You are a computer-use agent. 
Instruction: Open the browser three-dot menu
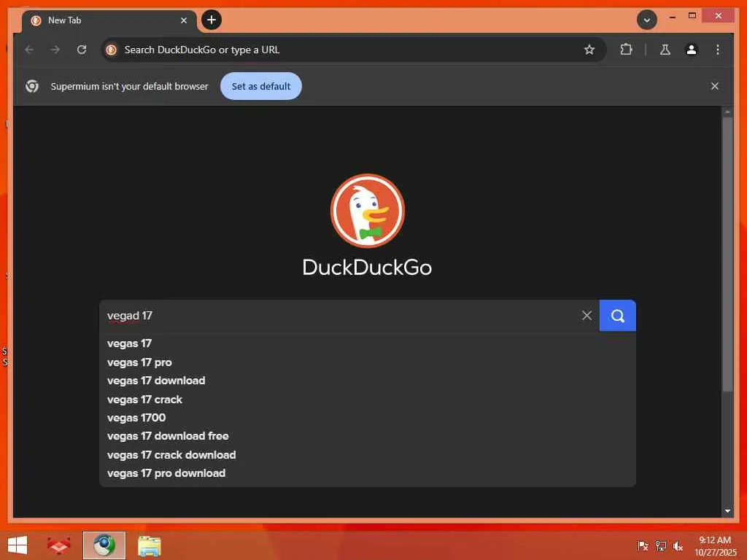(718, 50)
